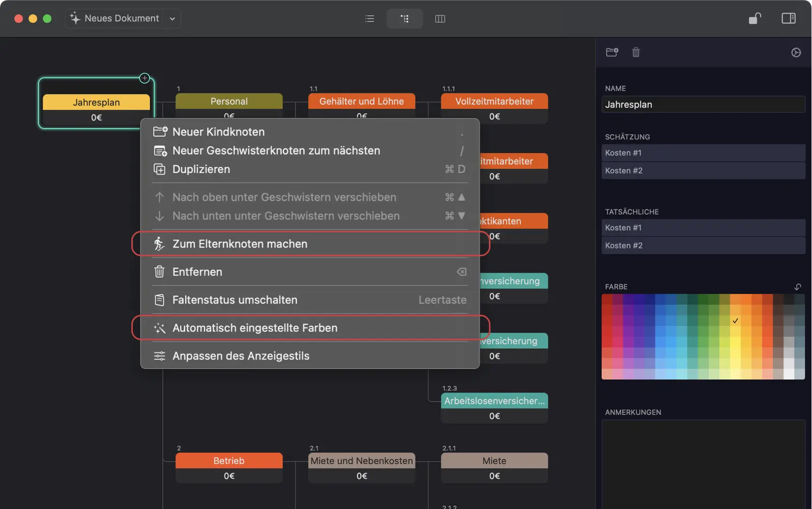Click Automatisch eingestellte Farben menu entry
This screenshot has height=509, width=812.
(x=254, y=328)
